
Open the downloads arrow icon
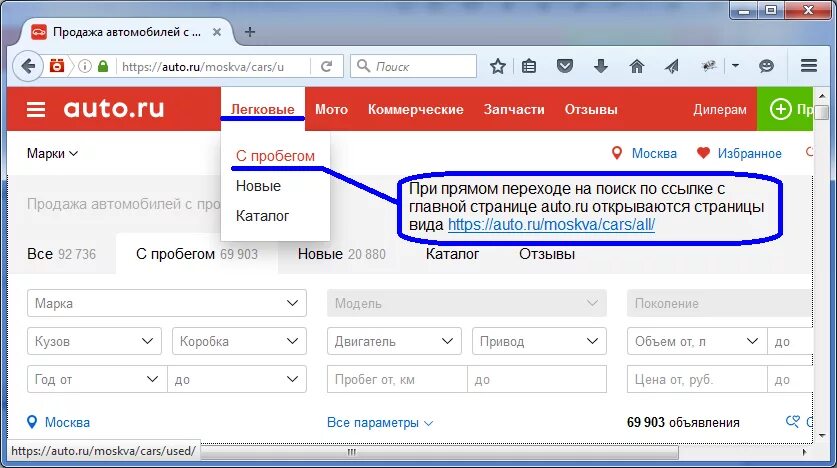click(601, 66)
